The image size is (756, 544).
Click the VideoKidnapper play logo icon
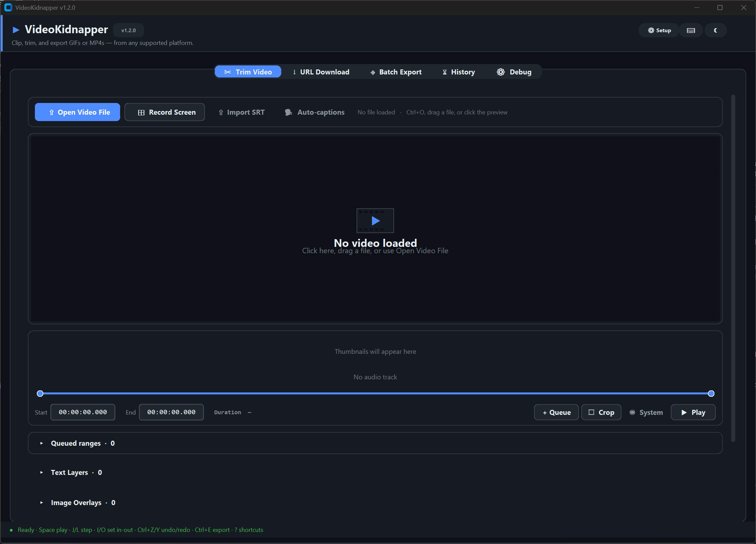click(x=16, y=30)
